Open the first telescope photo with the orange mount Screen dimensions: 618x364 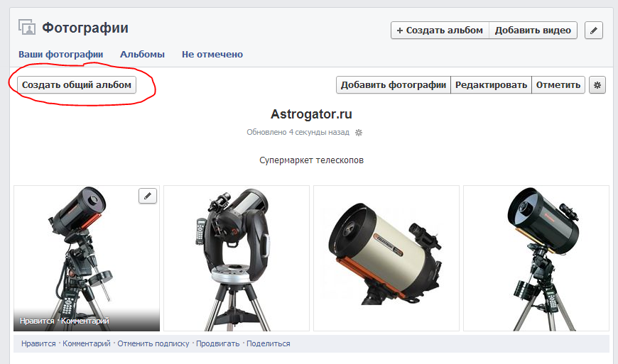(x=87, y=258)
